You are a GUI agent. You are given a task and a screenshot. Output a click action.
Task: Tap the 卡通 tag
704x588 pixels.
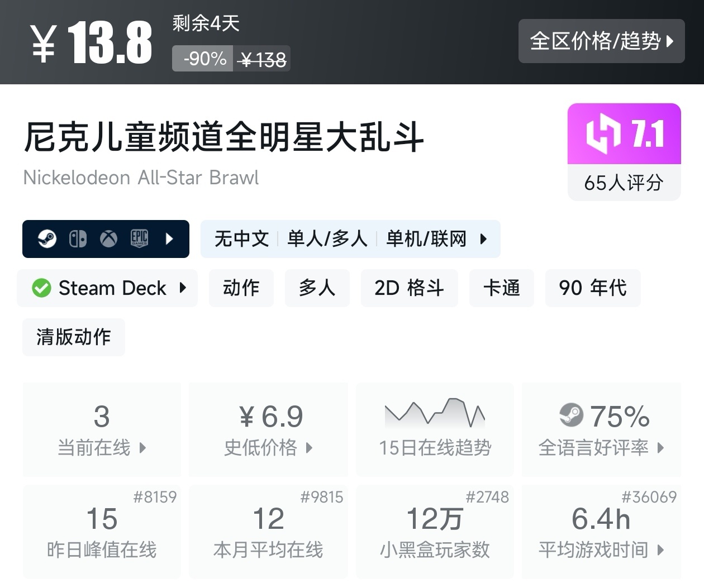501,288
